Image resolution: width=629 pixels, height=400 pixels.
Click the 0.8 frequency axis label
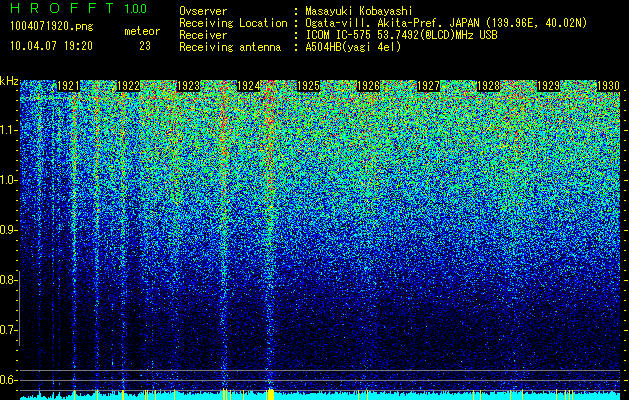[x=8, y=280]
